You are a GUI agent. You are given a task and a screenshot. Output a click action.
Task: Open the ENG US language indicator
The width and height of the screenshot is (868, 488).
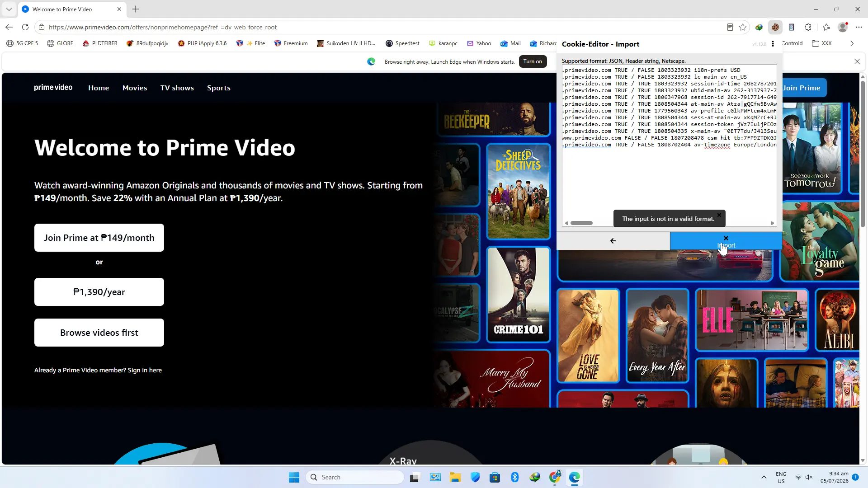781,477
